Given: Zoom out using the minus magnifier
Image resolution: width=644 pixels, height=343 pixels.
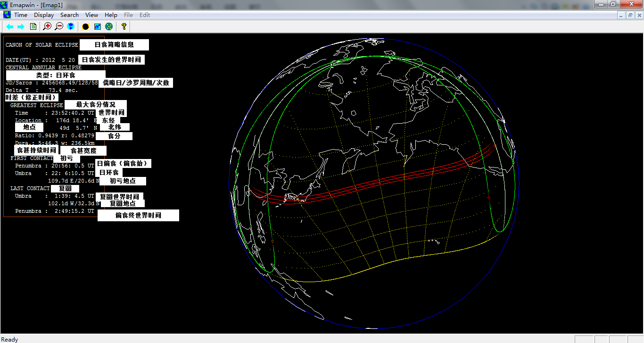Looking at the screenshot, I should pos(59,26).
